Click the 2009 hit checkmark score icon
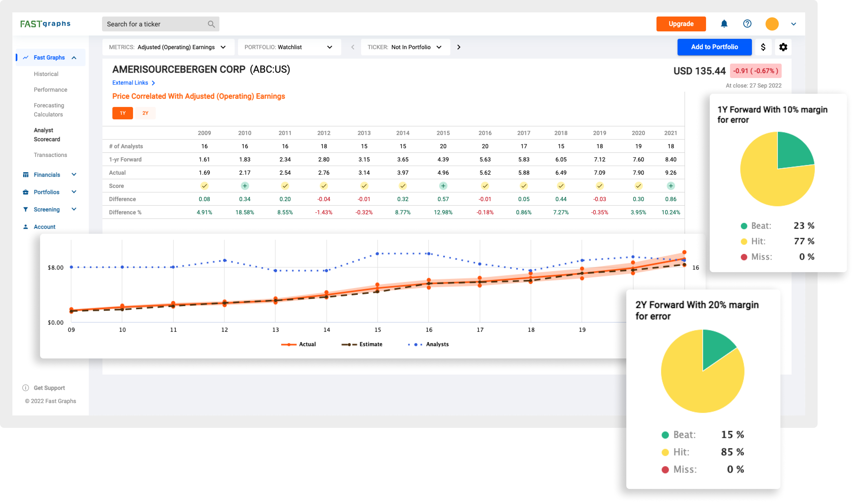This screenshot has width=868, height=503. (204, 186)
